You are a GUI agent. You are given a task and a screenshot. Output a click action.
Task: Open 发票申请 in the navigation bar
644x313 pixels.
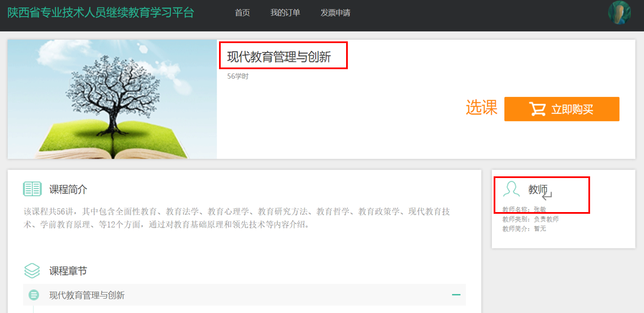(x=335, y=12)
